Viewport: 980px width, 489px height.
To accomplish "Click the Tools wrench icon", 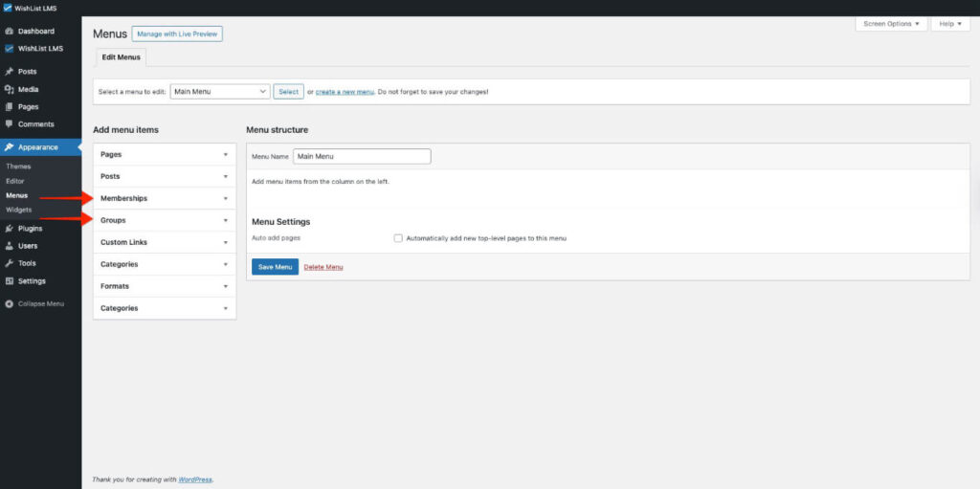I will pos(10,264).
